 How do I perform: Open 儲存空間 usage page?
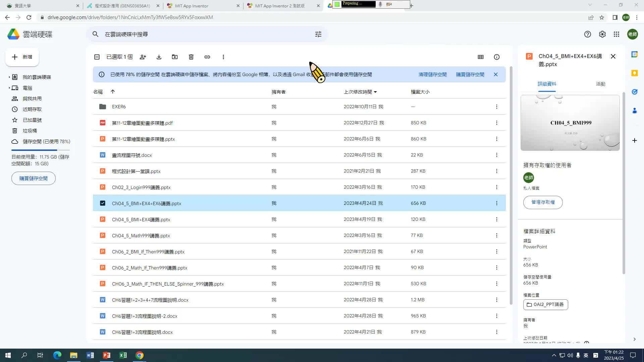point(46,141)
